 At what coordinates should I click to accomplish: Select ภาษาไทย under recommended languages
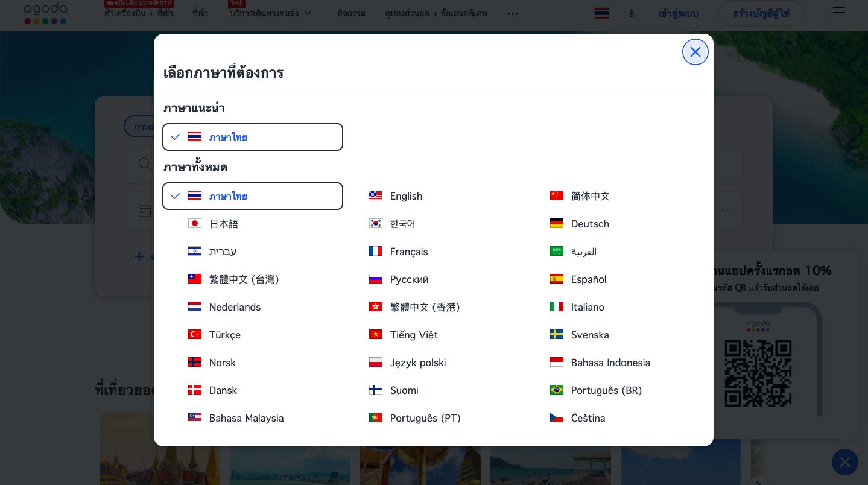pyautogui.click(x=253, y=137)
